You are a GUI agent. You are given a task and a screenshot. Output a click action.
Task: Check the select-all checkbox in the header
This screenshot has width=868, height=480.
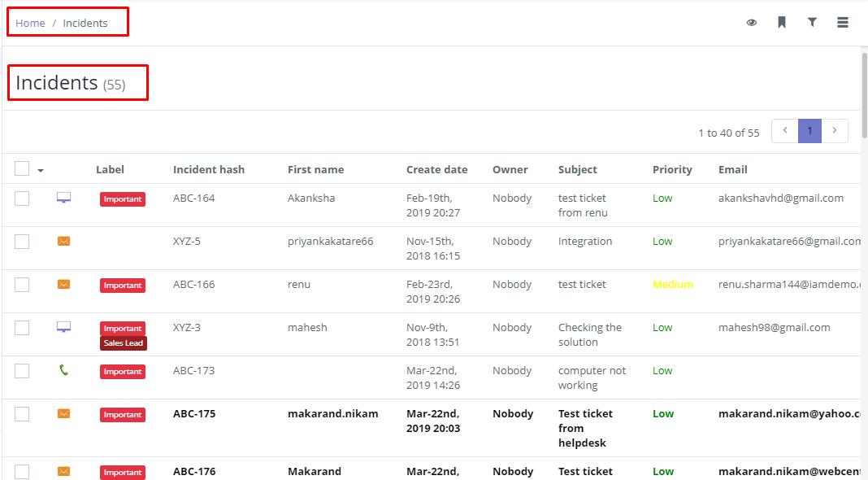point(21,168)
